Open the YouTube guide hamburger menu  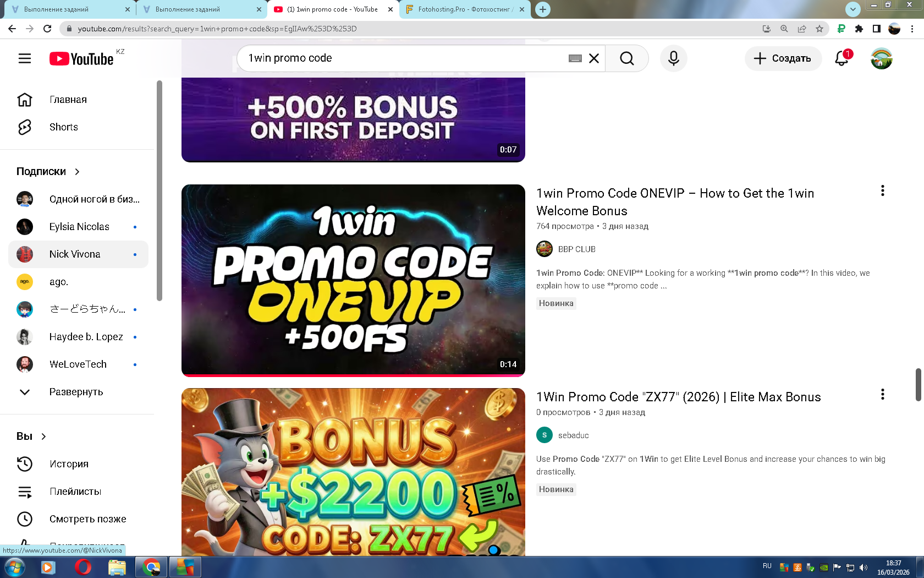point(25,58)
